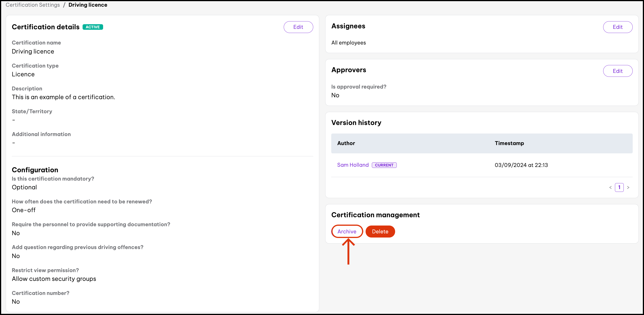Edit the Certification details section

[x=298, y=27]
